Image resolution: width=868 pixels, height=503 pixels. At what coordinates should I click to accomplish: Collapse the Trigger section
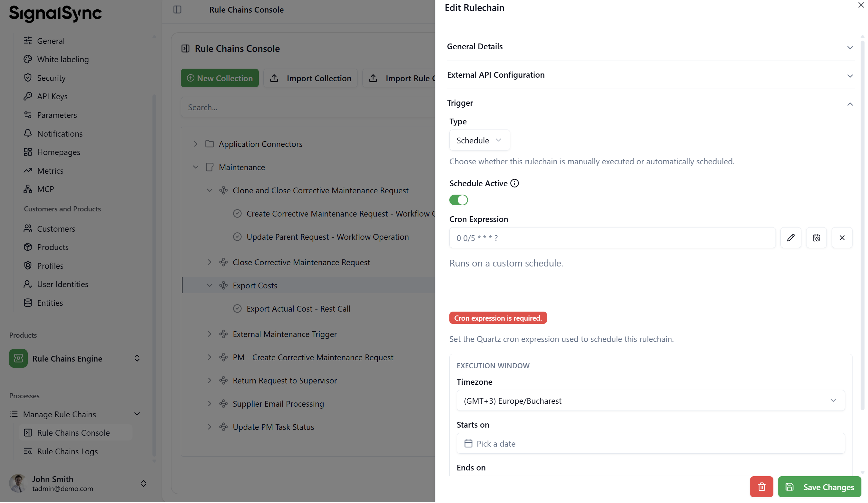click(x=650, y=103)
